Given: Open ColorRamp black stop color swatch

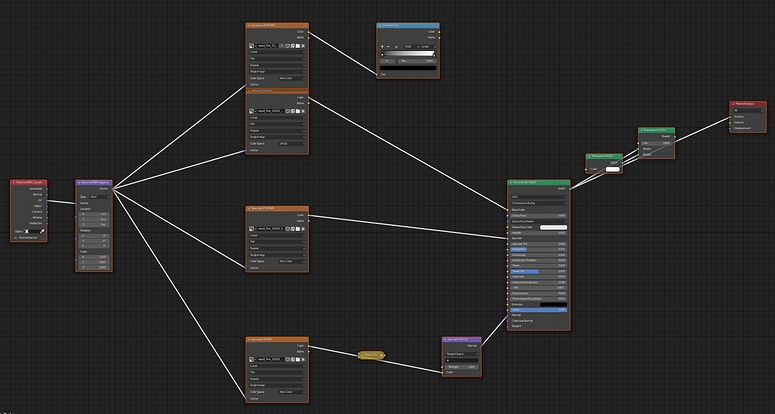Looking at the screenshot, I should tap(408, 68).
